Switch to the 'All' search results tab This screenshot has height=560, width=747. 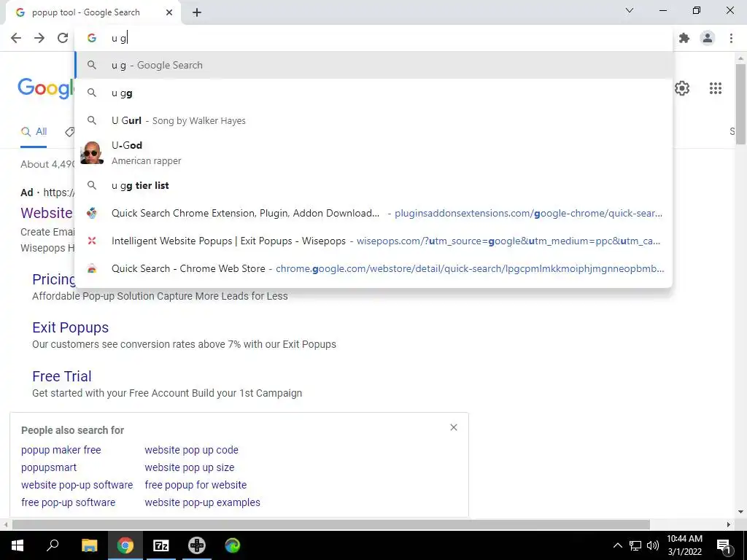tap(34, 132)
